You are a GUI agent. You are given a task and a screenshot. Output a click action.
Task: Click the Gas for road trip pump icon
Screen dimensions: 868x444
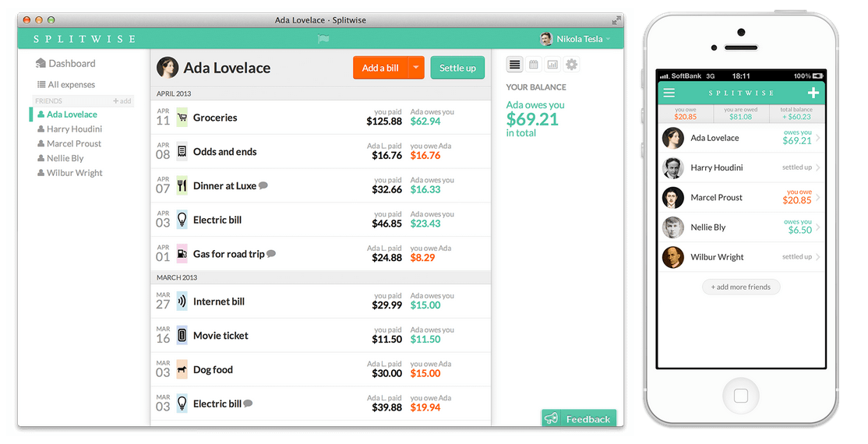click(182, 254)
